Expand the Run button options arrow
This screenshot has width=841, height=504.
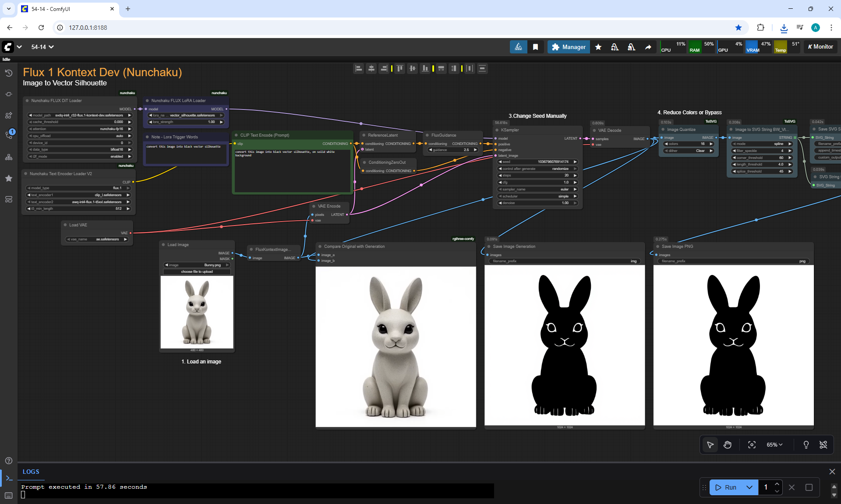click(749, 487)
